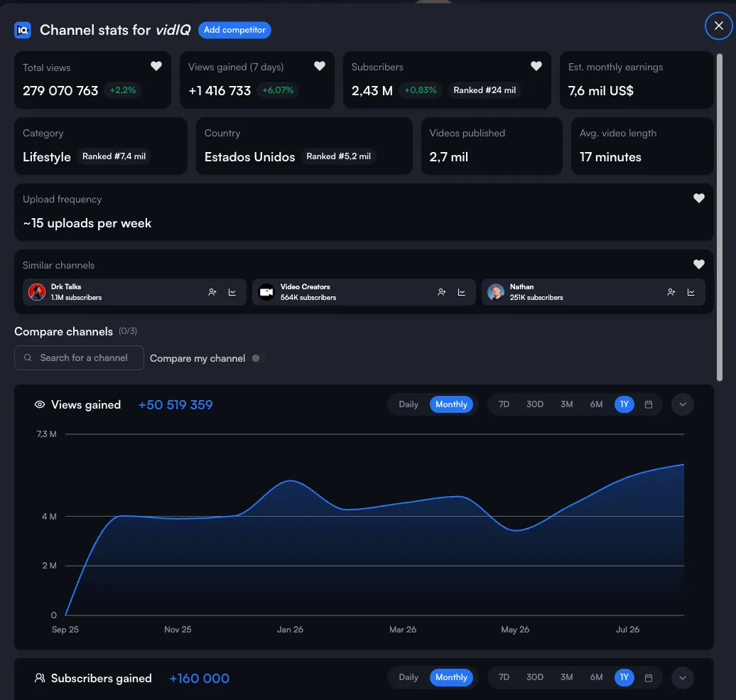736x700 pixels.
Task: Collapse the Subscribers gained chart chevron
Action: point(683,677)
